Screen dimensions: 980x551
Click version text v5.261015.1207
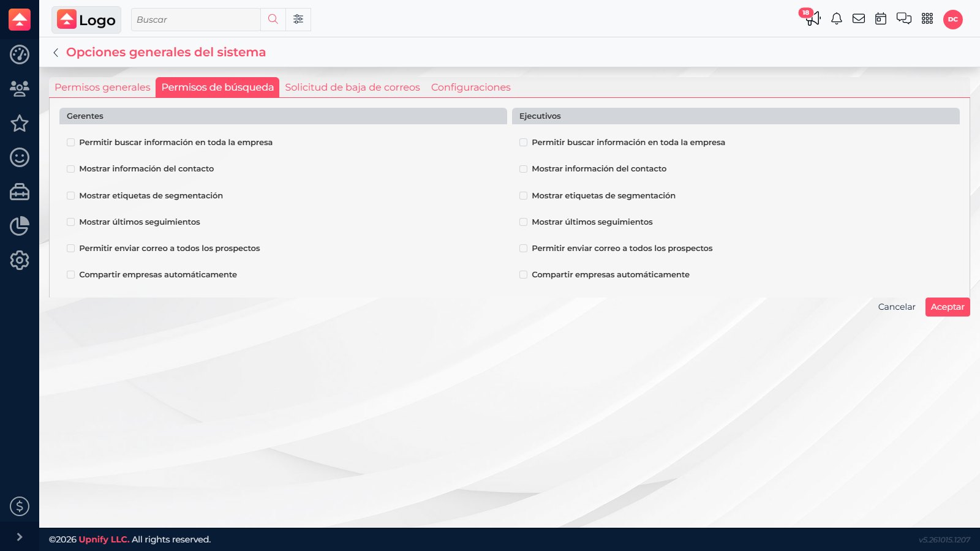944,540
